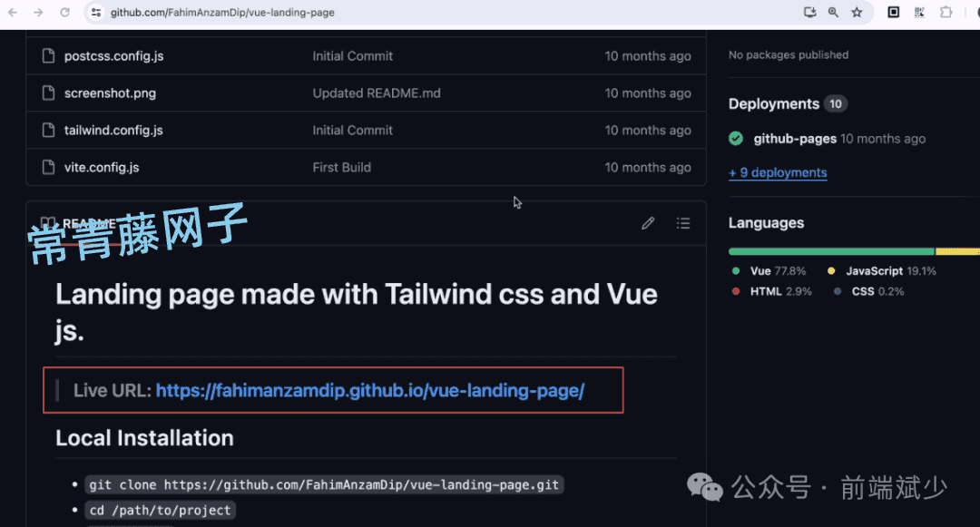Viewport: 980px width, 527px height.
Task: Select the HTML 2.9% language entry
Action: tap(772, 291)
